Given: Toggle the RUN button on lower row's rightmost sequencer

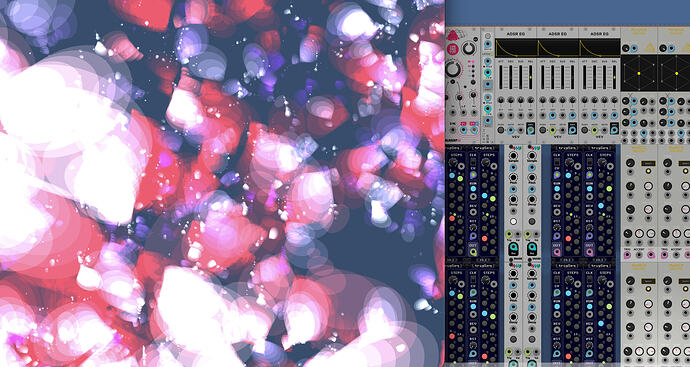Looking at the screenshot, I should click(x=590, y=306).
